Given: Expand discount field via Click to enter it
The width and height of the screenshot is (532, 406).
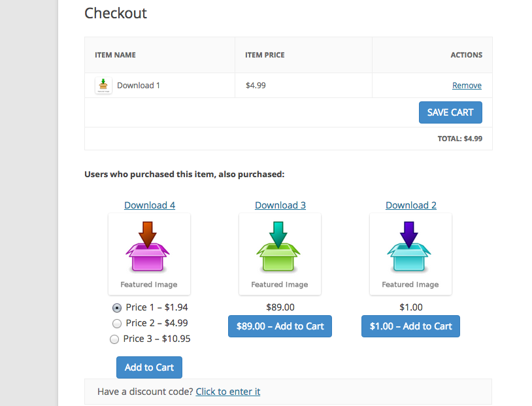Looking at the screenshot, I should [x=227, y=392].
